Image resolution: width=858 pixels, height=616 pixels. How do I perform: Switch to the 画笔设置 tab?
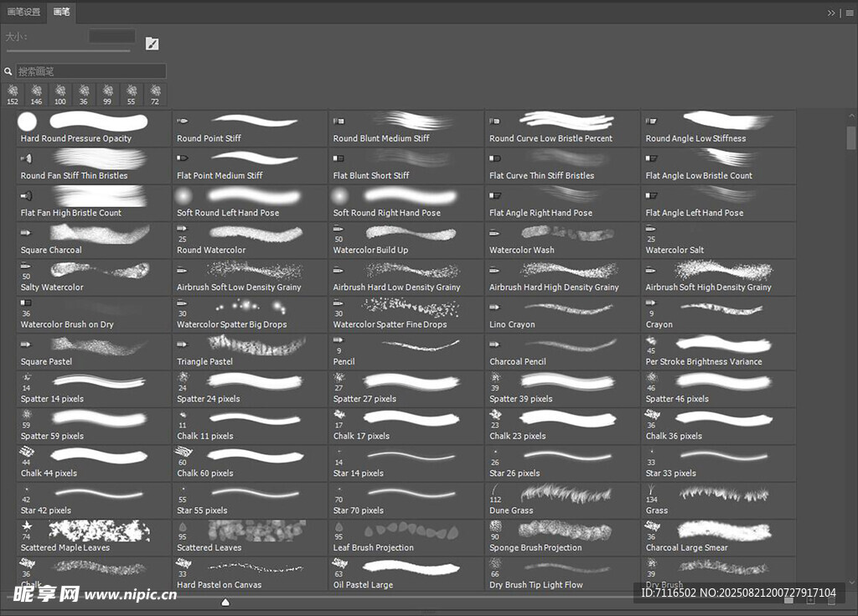[x=23, y=13]
